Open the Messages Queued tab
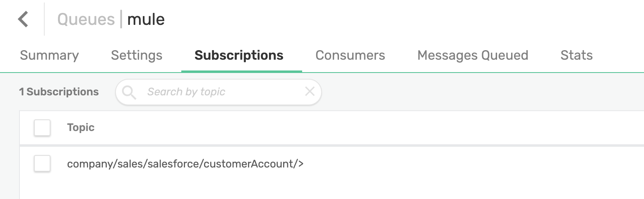 point(473,56)
